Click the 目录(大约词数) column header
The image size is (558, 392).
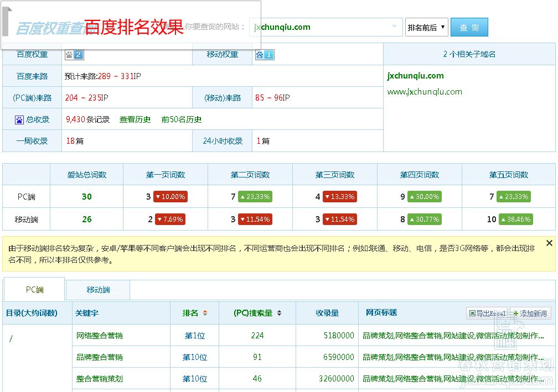(32, 313)
